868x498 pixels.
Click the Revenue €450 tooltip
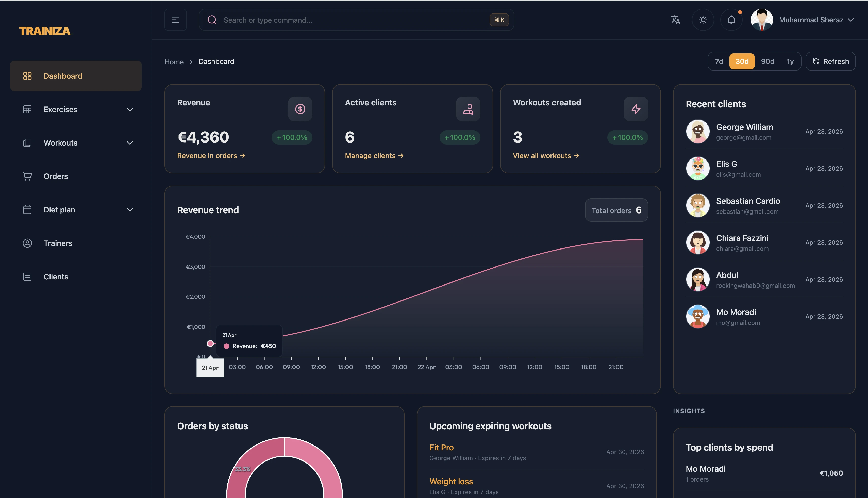click(249, 341)
